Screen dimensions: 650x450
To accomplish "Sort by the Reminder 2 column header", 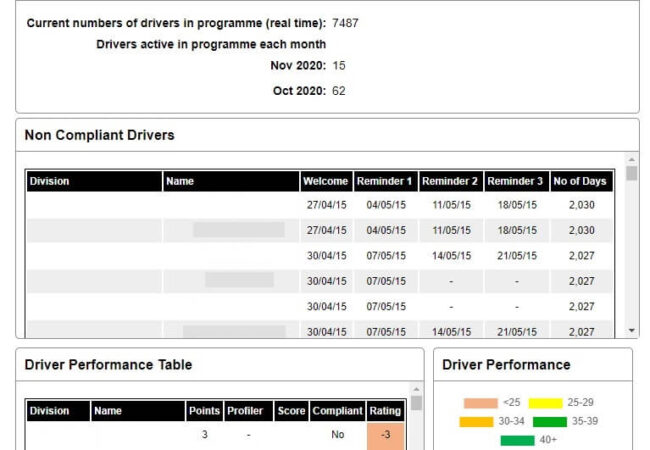I will click(451, 181).
